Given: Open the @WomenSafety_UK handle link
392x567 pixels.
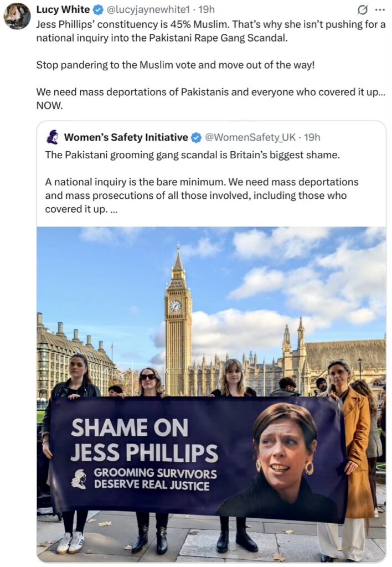Looking at the screenshot, I should pos(250,137).
